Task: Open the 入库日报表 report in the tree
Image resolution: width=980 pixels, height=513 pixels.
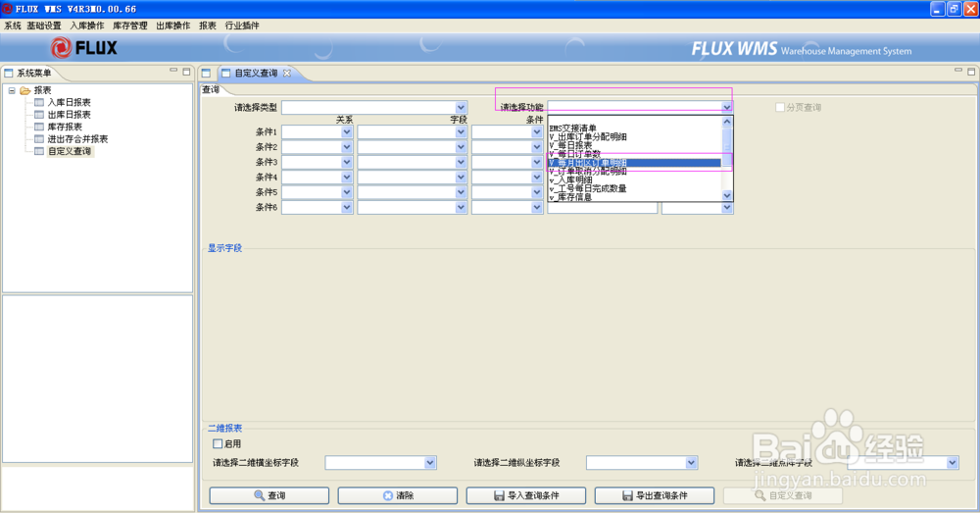Action: [69, 102]
